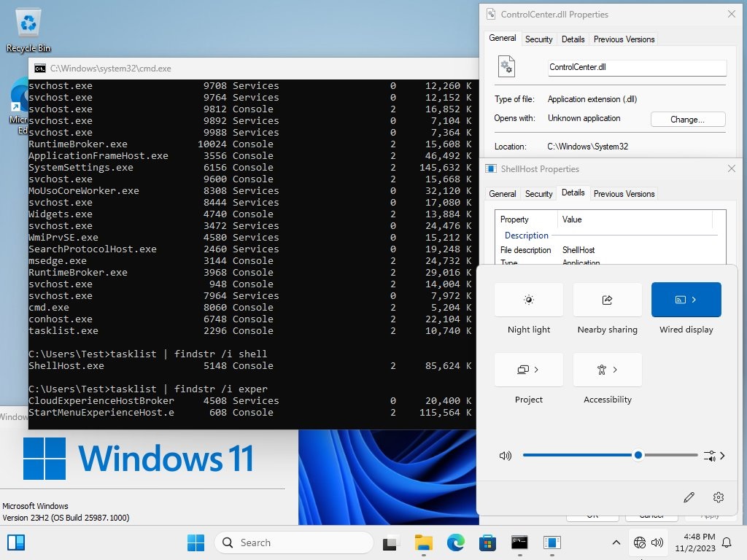747x560 pixels.
Task: Open the Windows Terminal from the taskbar
Action: [519, 542]
